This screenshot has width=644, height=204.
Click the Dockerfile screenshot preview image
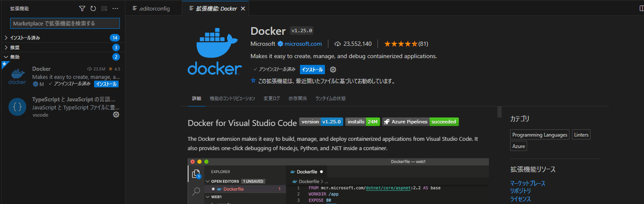[338, 181]
